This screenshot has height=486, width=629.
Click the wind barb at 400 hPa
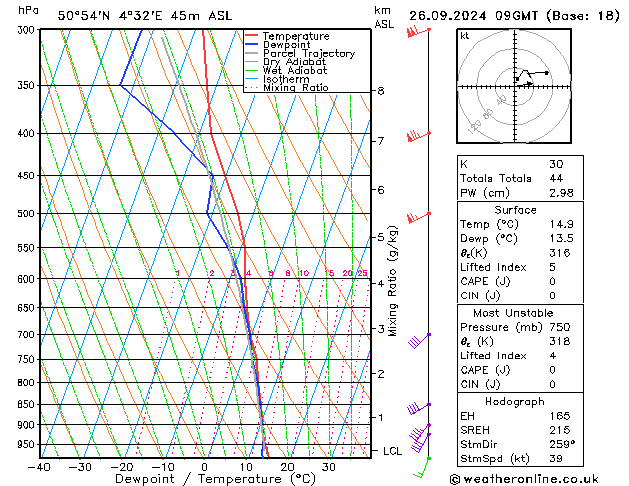tap(418, 136)
